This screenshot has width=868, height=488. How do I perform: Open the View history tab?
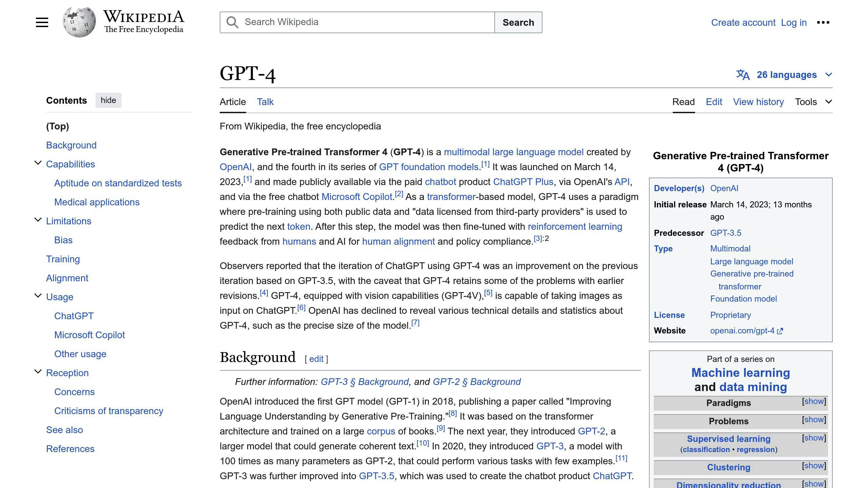click(x=758, y=102)
